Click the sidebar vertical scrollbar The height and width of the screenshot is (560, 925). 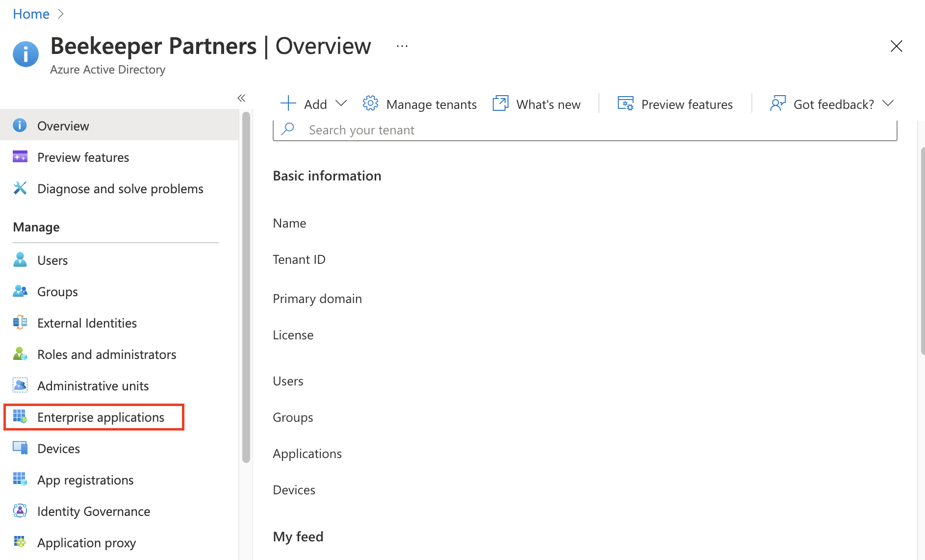[246, 287]
